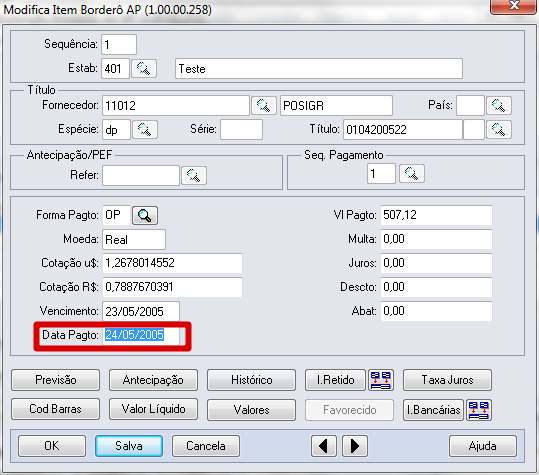Open the Seq. Pagamento lookup magnifier icon

tap(411, 174)
